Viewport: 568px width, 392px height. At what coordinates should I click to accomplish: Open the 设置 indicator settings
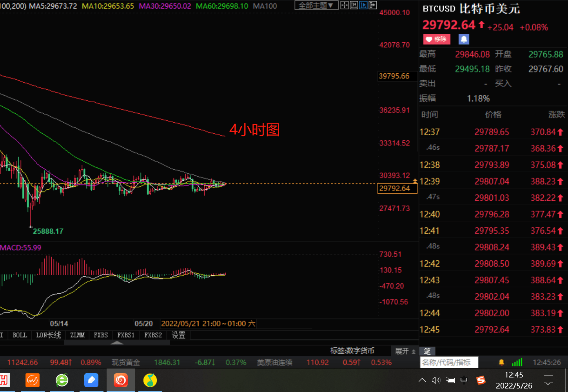(x=178, y=335)
